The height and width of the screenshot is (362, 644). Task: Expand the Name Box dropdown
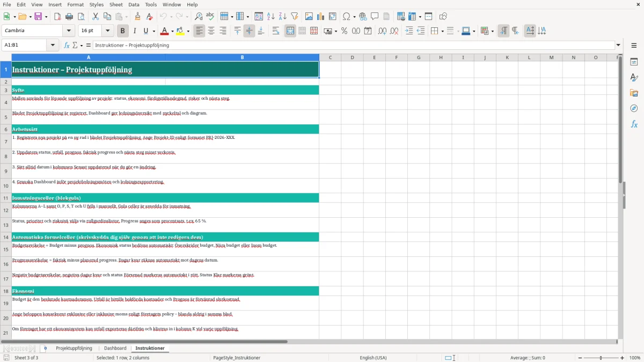pos(53,46)
